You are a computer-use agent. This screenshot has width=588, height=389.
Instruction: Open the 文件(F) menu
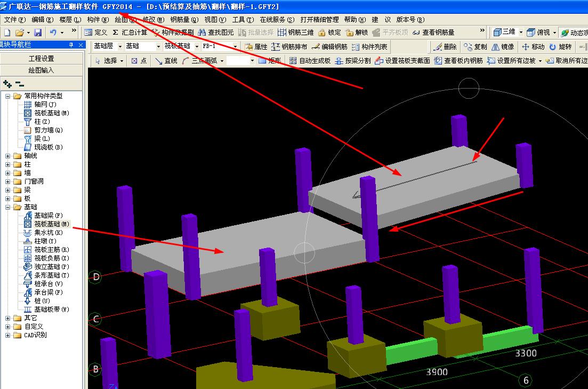coord(14,20)
